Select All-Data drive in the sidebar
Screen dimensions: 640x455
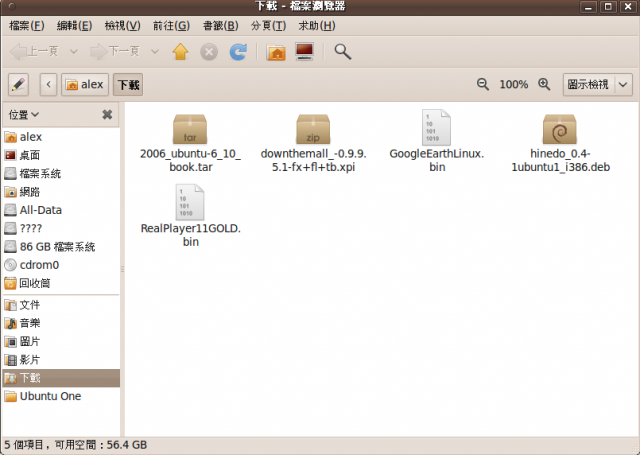tap(61, 210)
